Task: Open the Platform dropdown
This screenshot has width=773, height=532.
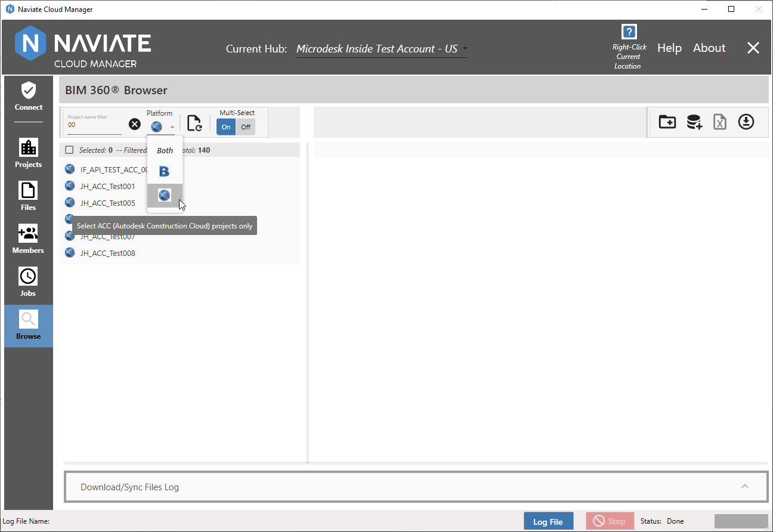Action: (162, 126)
